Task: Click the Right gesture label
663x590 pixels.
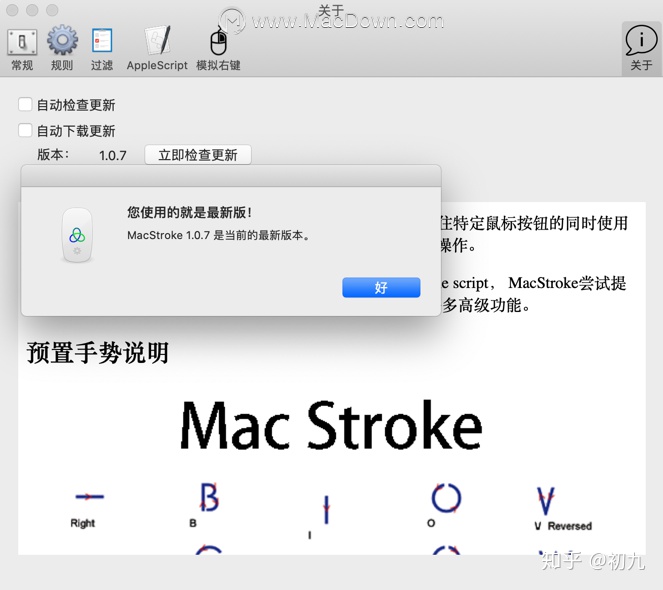Action: click(x=82, y=524)
